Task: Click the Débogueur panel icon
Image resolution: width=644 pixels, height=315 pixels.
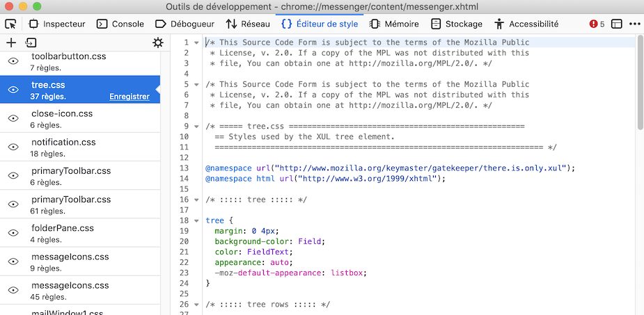Action: pos(160,24)
